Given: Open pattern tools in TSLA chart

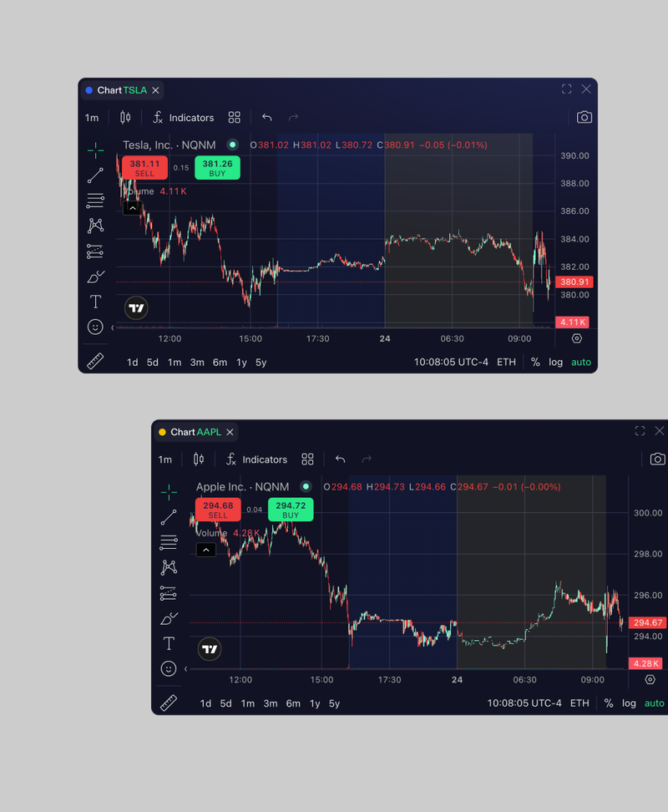Looking at the screenshot, I should click(95, 226).
